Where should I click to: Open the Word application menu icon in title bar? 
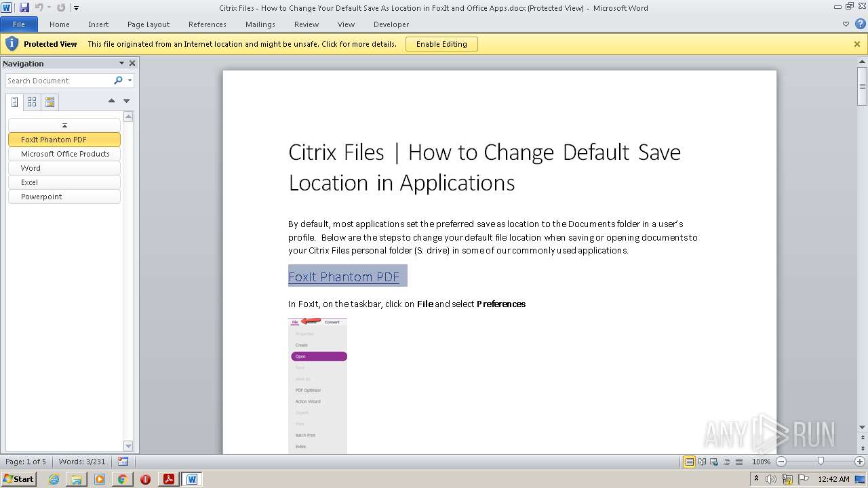point(7,7)
